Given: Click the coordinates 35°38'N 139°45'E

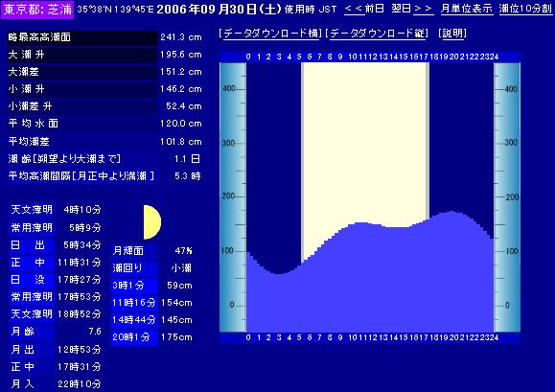Looking at the screenshot, I should click(115, 10).
